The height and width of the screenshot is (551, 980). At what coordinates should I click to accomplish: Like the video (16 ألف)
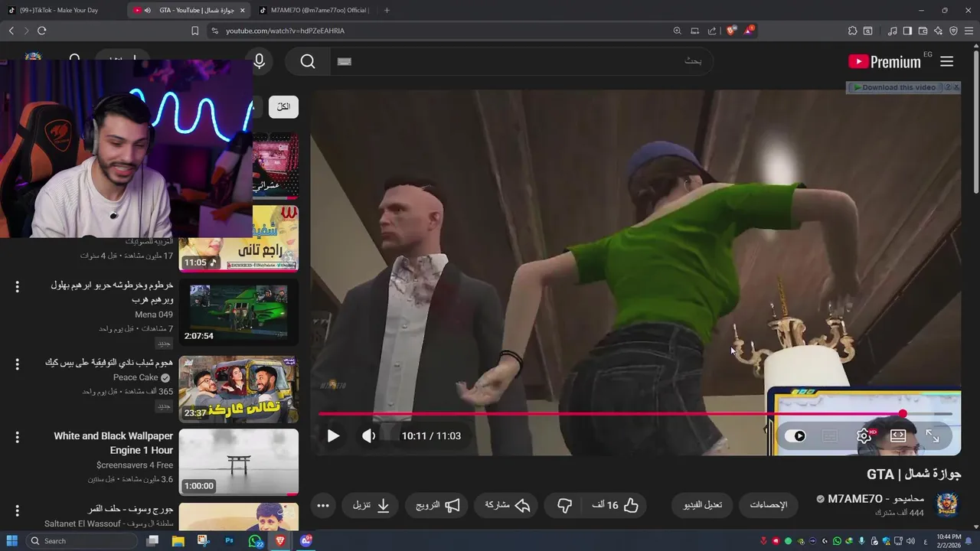[x=615, y=505]
